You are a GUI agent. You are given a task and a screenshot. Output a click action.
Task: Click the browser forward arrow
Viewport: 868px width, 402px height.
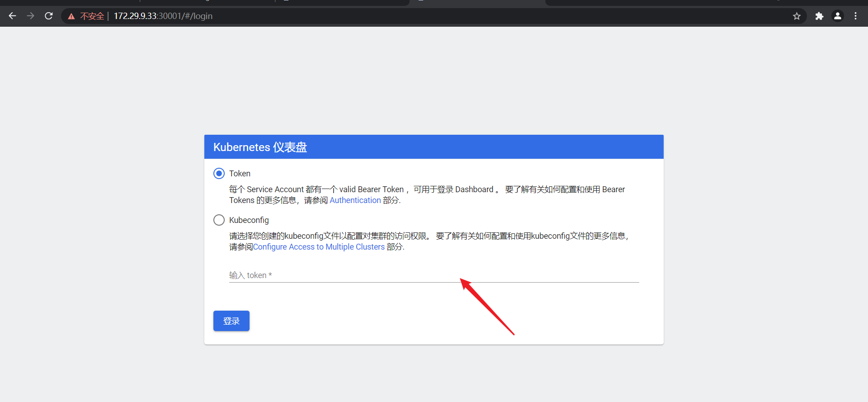pos(30,16)
